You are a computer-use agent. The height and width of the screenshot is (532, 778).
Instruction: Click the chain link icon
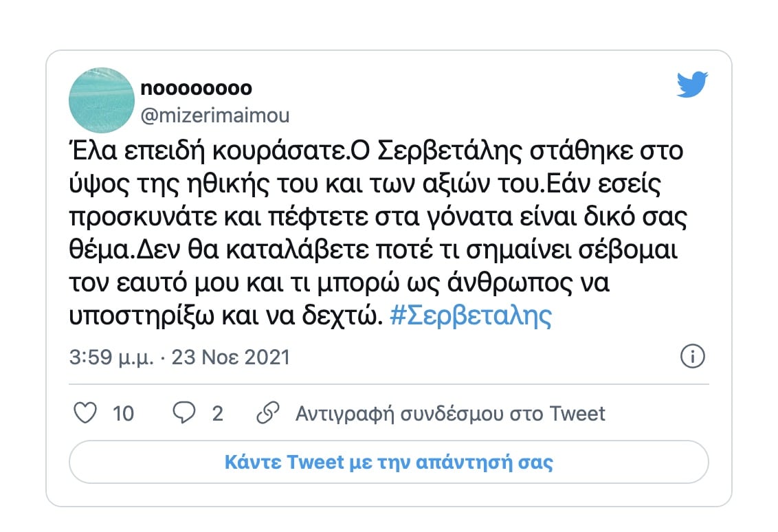[268, 412]
